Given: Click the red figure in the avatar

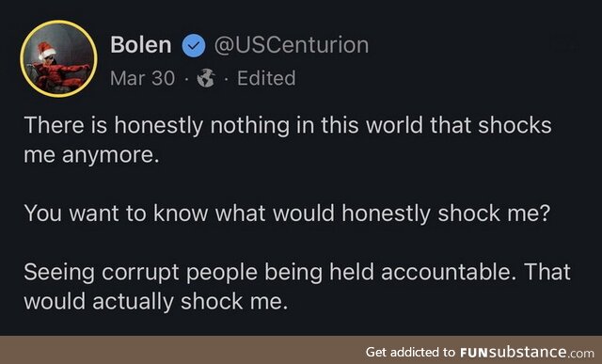Looking at the screenshot, I should click(x=61, y=74).
